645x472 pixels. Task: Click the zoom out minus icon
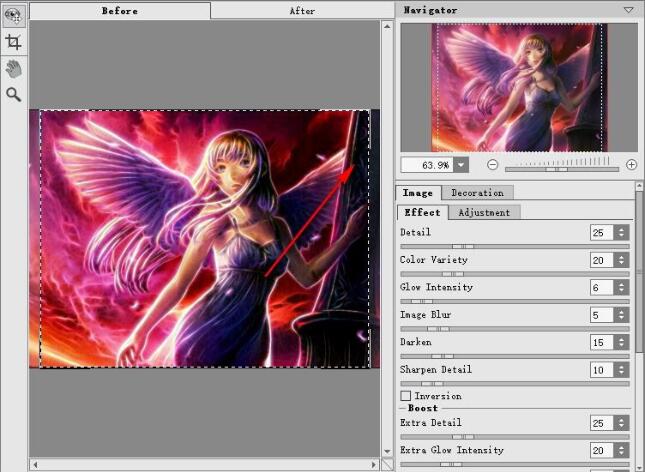coord(492,165)
